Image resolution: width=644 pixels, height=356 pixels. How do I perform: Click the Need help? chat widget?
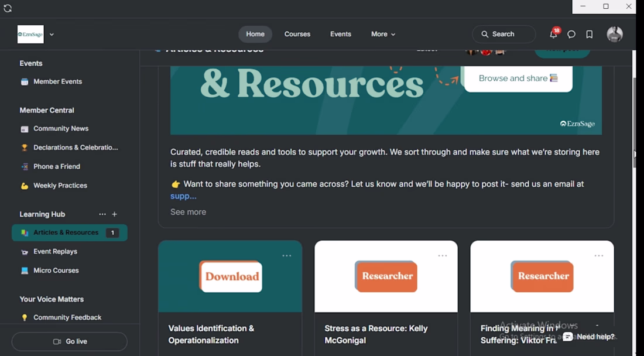590,337
